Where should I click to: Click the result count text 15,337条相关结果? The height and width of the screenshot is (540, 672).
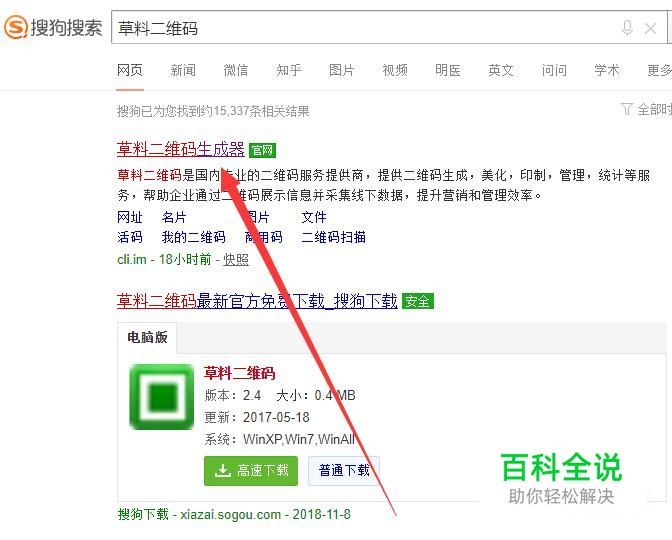pos(261,111)
